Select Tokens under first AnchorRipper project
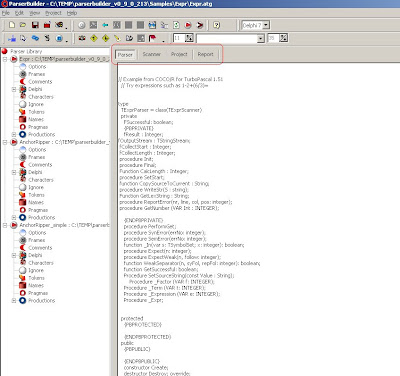 (x=36, y=195)
